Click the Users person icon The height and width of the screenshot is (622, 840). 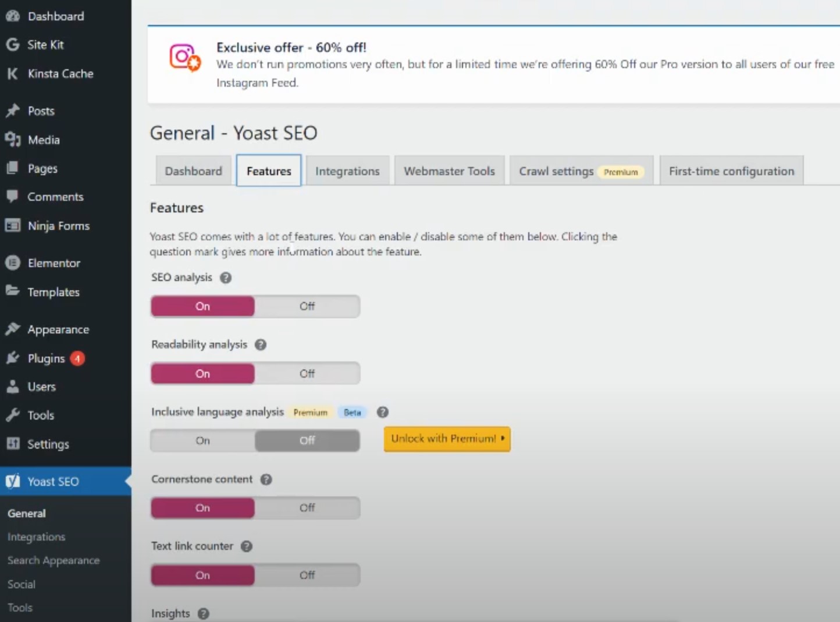point(13,386)
